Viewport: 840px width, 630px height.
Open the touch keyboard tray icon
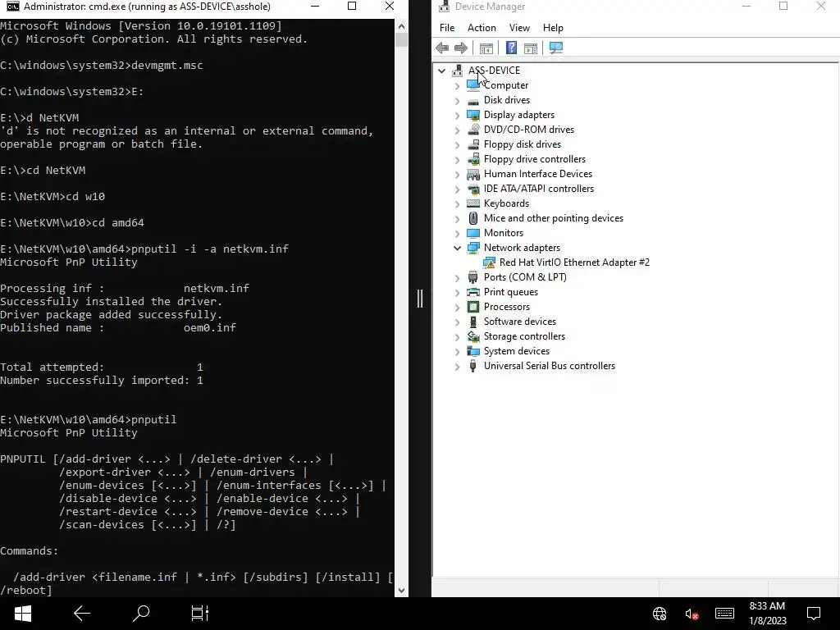pyautogui.click(x=724, y=614)
